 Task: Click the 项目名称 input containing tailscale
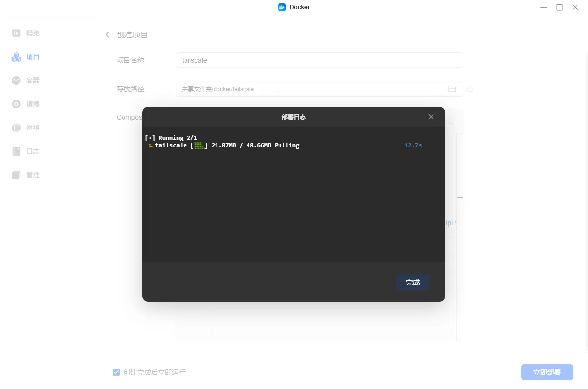[x=319, y=60]
